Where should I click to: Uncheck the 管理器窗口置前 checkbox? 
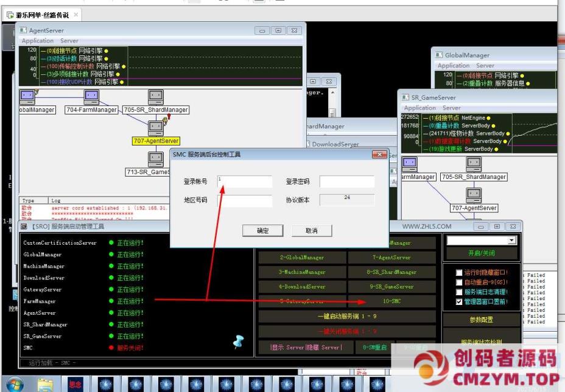460,301
